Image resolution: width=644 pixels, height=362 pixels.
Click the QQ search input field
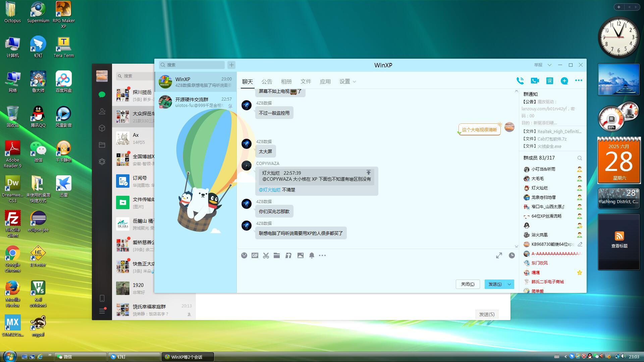click(x=192, y=65)
